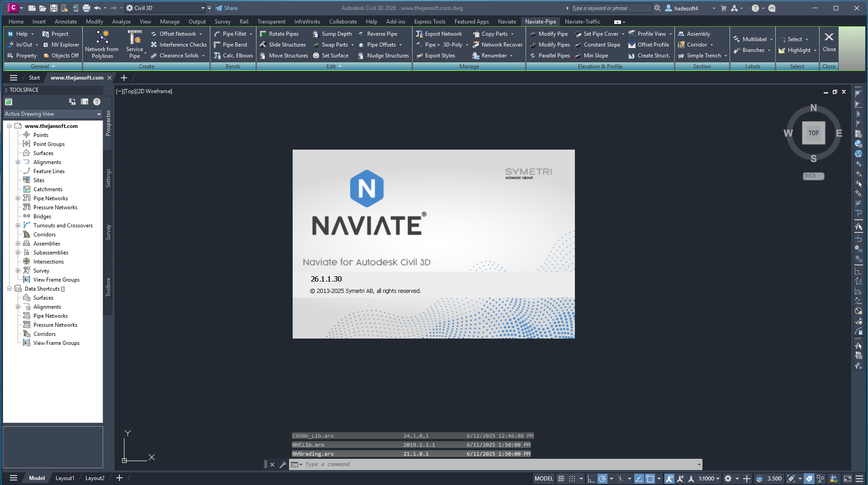This screenshot has height=485, width=868.
Task: Select Catchments in Prospector tree
Action: 47,189
